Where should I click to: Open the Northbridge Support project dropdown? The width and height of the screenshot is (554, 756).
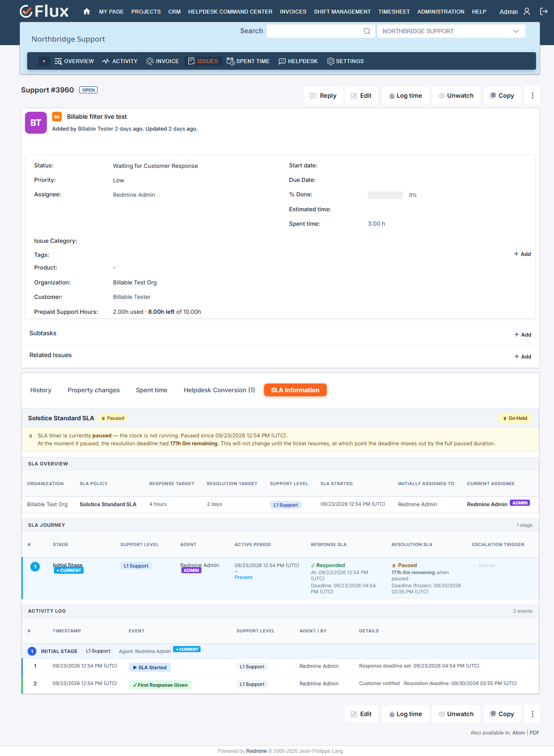pyautogui.click(x=451, y=31)
